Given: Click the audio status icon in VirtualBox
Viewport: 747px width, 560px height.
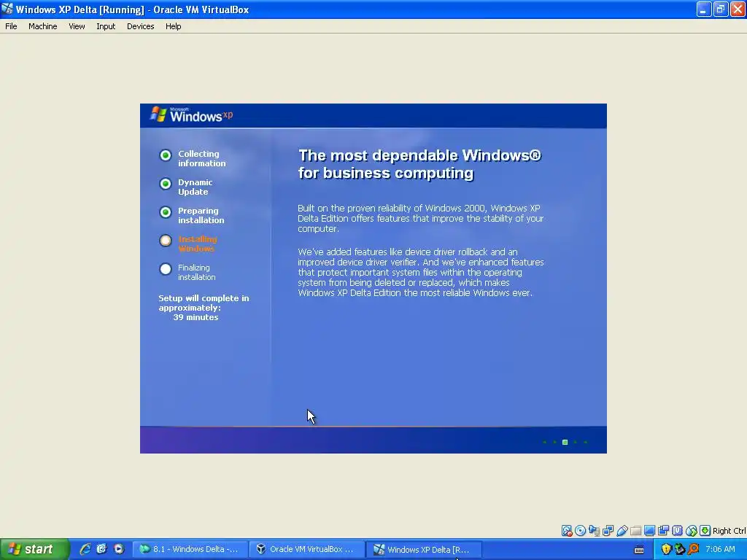Looking at the screenshot, I should [594, 531].
